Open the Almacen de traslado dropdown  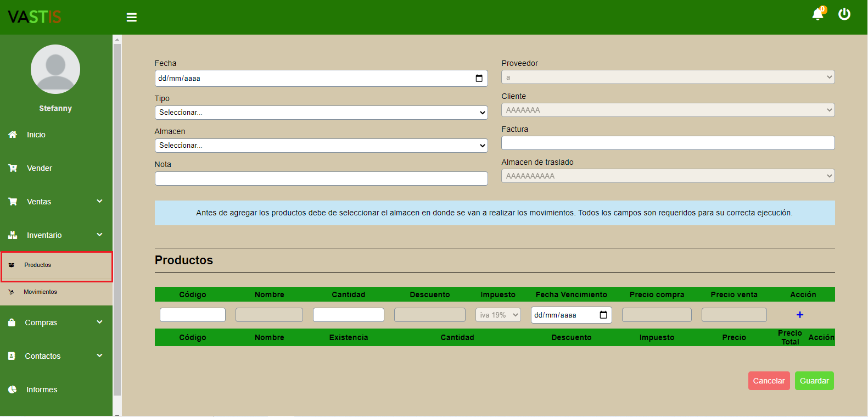click(668, 176)
